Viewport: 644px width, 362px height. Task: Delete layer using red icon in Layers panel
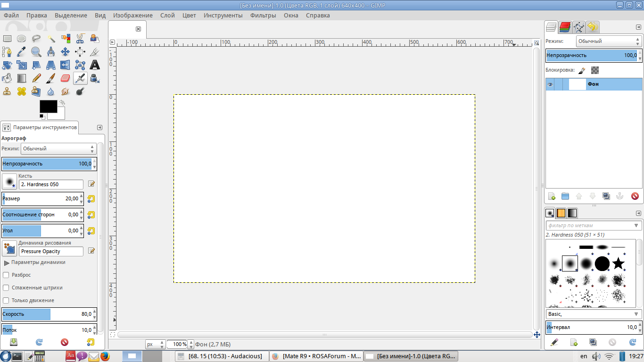point(635,196)
